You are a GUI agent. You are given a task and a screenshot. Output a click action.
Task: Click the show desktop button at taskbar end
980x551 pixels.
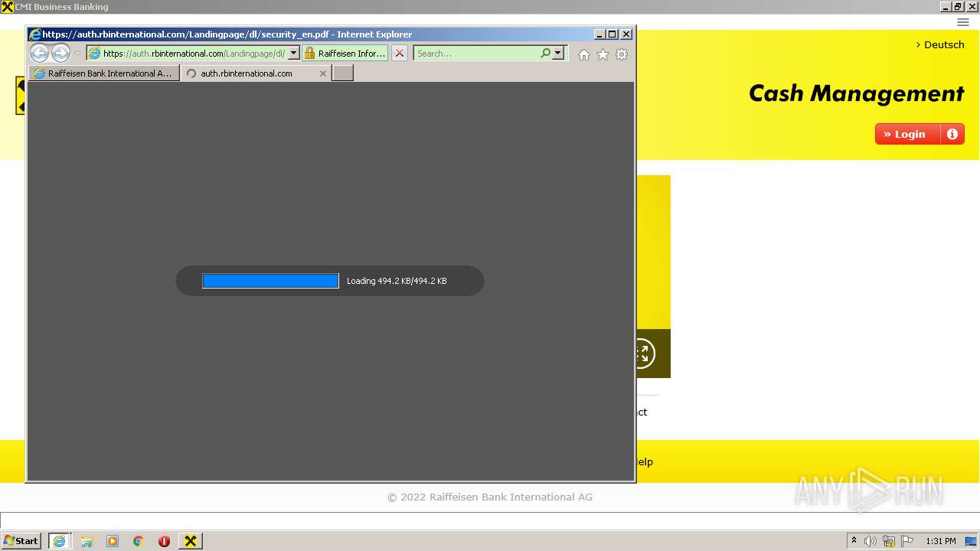(971, 541)
